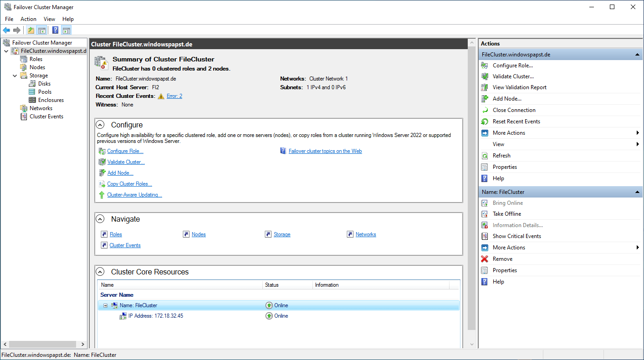
Task: Collapse the Name: FileCluster resource tree node
Action: (x=105, y=305)
